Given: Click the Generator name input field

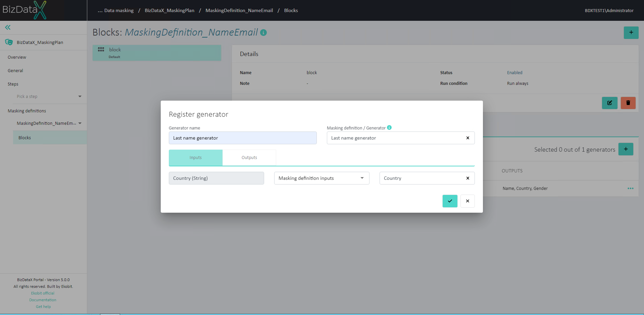Looking at the screenshot, I should [x=243, y=138].
